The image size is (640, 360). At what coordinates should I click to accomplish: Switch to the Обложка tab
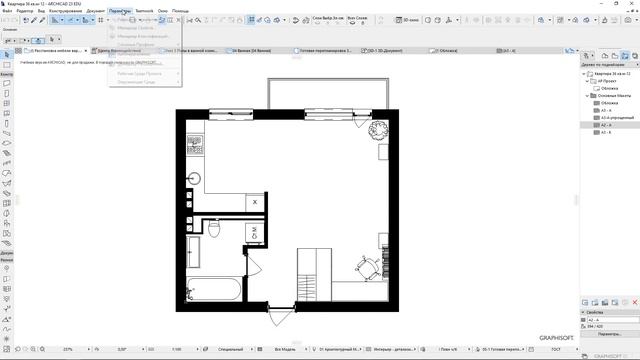tap(444, 51)
